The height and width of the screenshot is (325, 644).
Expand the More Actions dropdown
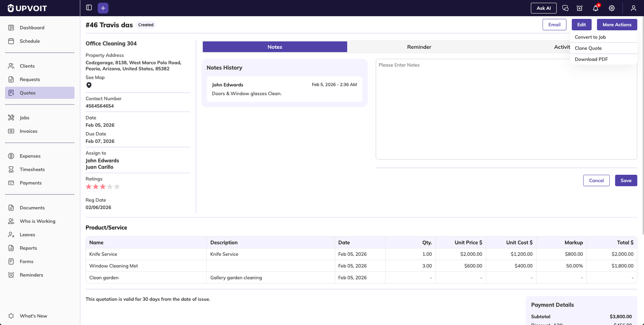(617, 25)
